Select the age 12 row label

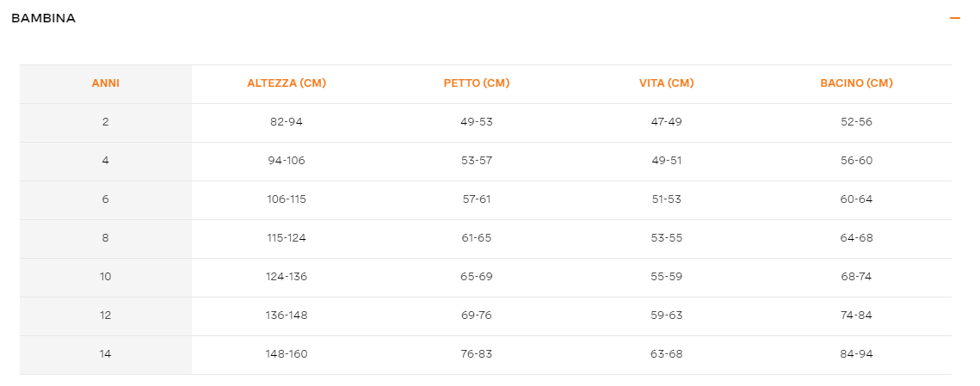coord(106,316)
